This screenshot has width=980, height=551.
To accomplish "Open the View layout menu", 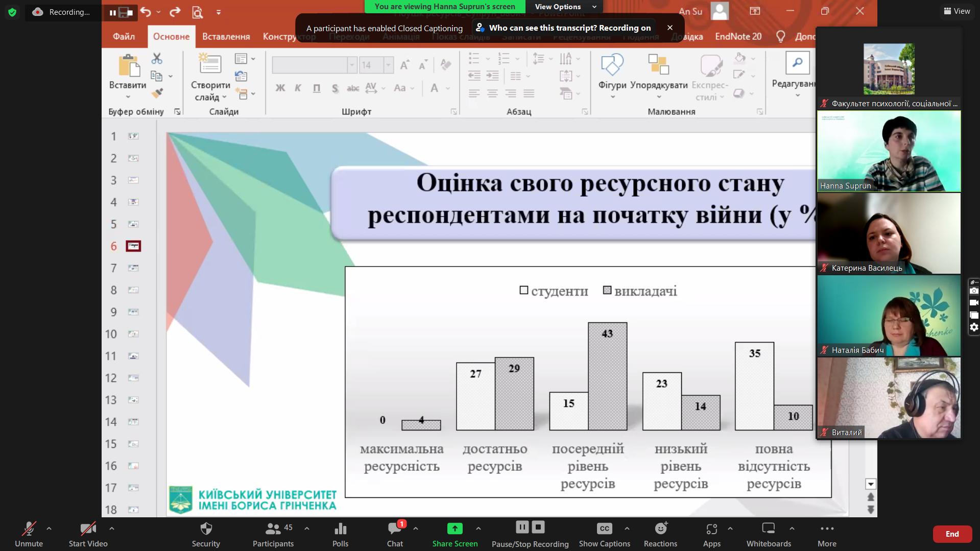I will point(957,11).
